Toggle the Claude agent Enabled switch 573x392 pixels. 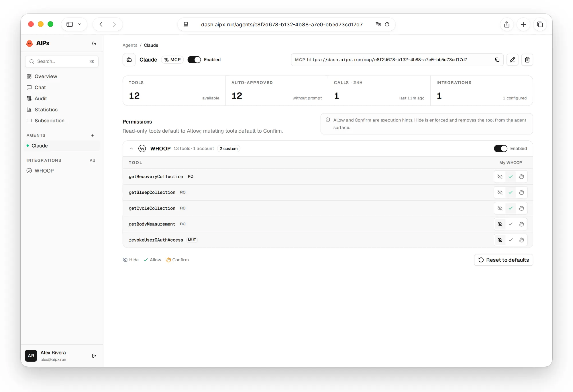pos(194,60)
